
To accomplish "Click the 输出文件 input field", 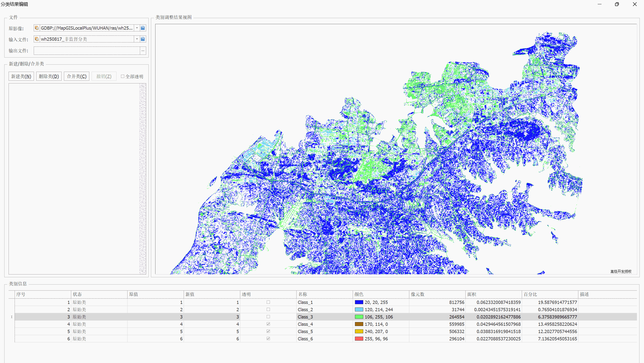I will (x=87, y=51).
